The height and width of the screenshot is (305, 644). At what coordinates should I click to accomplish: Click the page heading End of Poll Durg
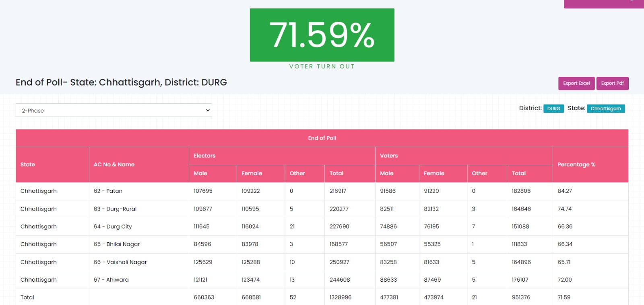click(121, 82)
